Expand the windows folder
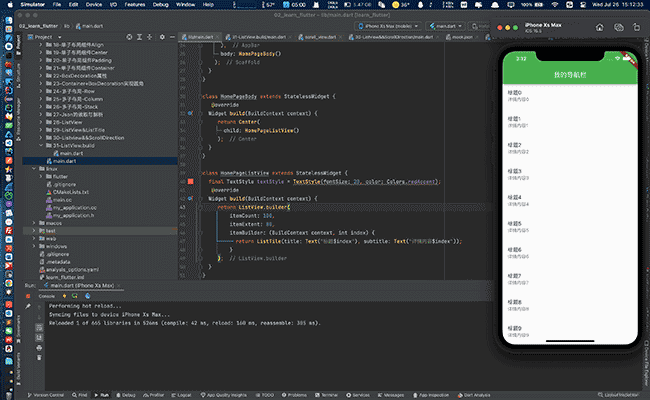Image resolution: width=650 pixels, height=400 pixels. click(34, 246)
